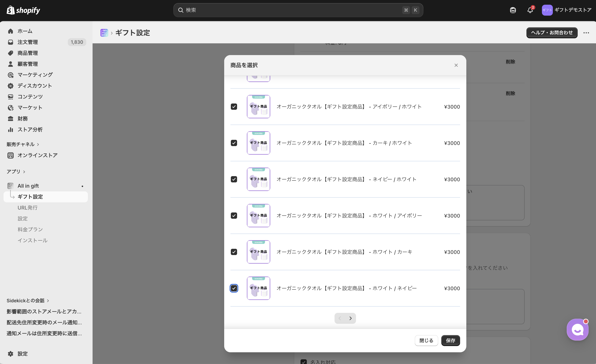Uncheck アイボリー / ホワイト towel variant

tap(234, 107)
